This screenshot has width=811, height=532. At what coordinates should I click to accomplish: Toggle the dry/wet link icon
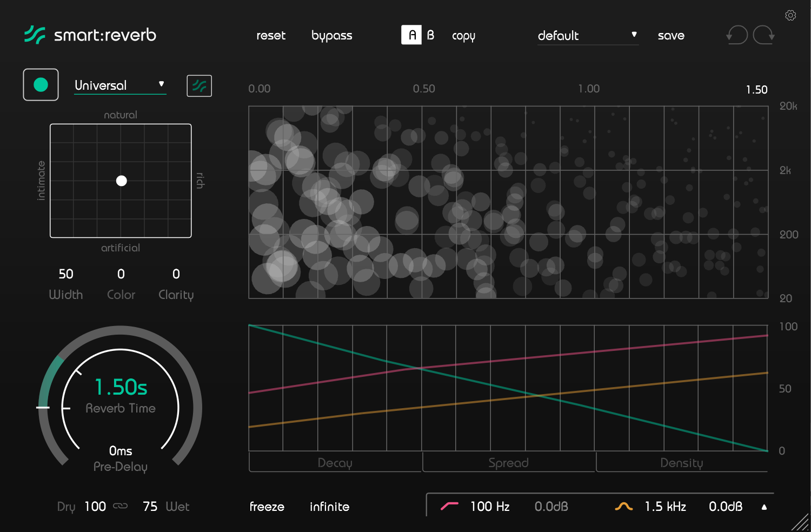tap(121, 506)
